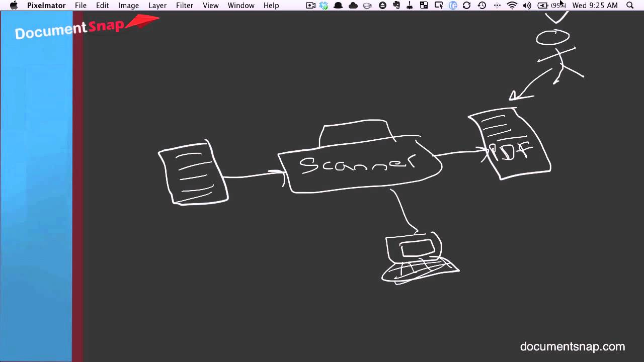
Task: Open Spotlight search magnifying glass
Action: click(x=630, y=6)
